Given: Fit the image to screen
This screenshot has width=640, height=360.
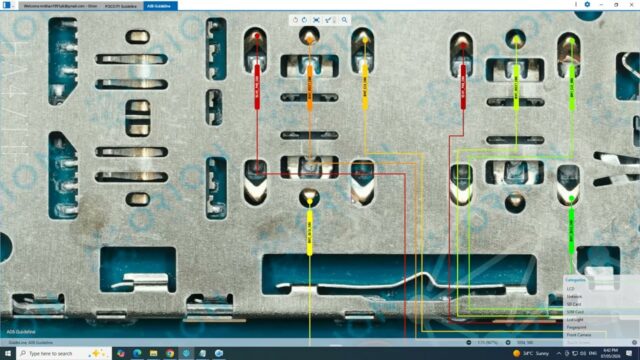Looking at the screenshot, I should coord(316,20).
